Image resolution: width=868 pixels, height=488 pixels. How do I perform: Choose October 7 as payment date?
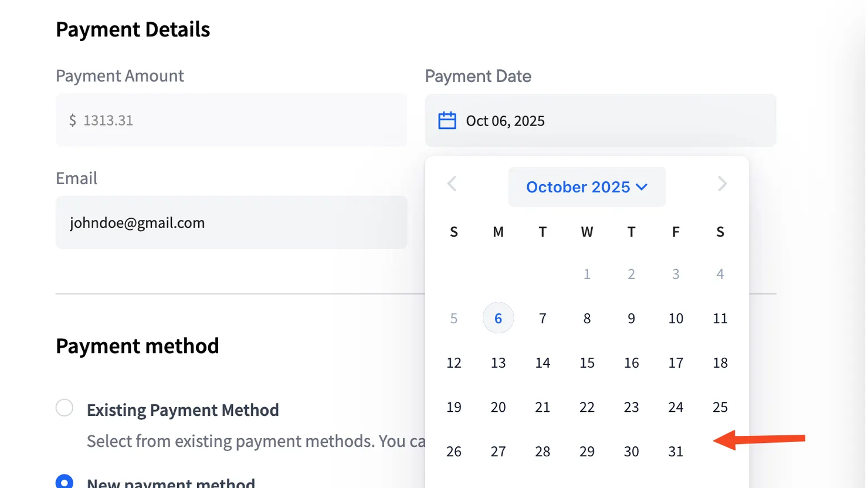(x=542, y=318)
